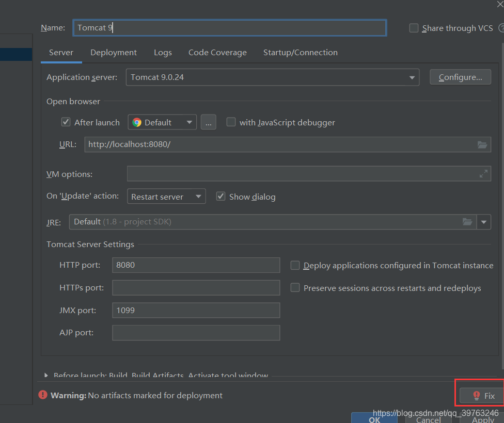This screenshot has width=504, height=423.
Task: Click the Configure... button
Action: (460, 77)
